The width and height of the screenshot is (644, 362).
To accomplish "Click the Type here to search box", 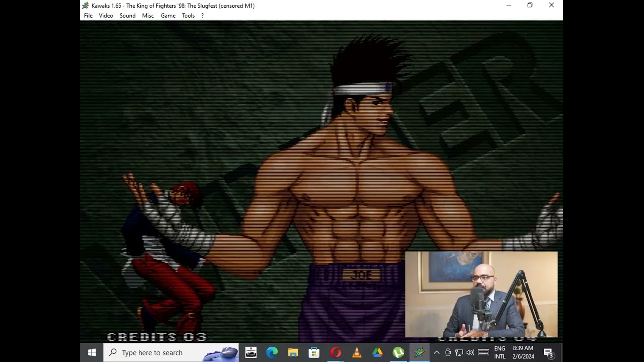I will [171, 353].
